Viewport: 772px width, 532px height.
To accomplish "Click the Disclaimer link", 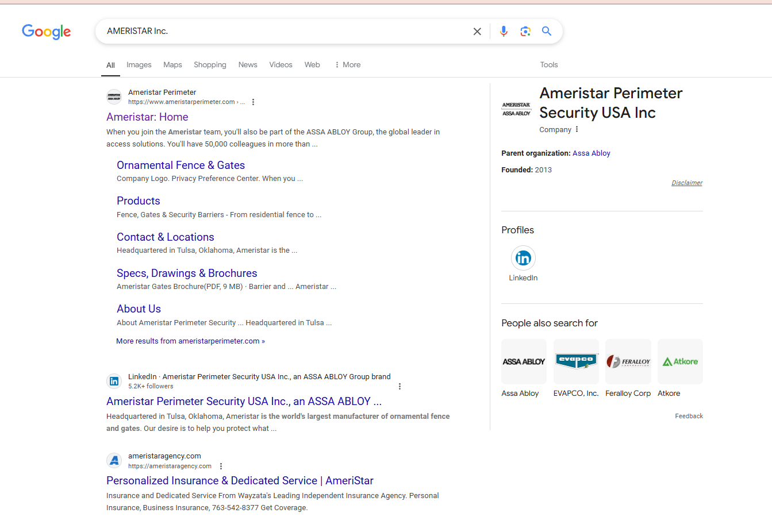I will [x=687, y=183].
